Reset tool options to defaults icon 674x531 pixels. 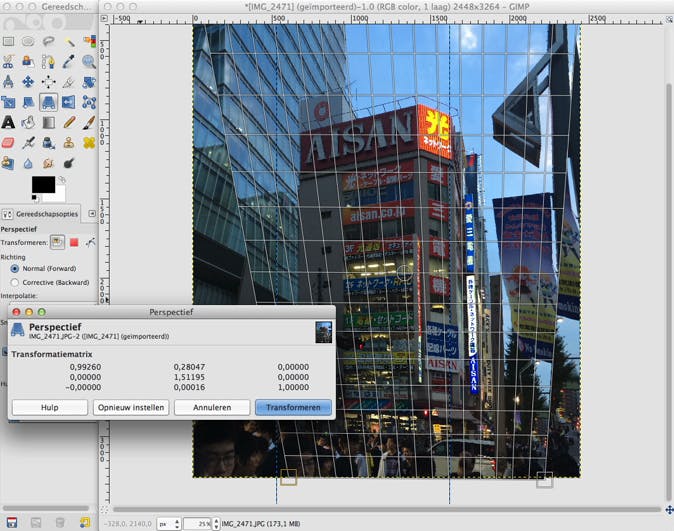coord(85,522)
